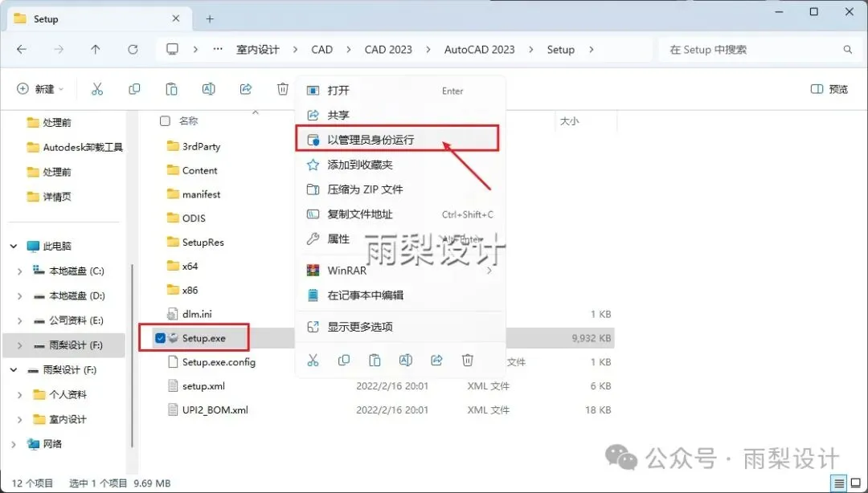The width and height of the screenshot is (868, 493).
Task: Choose Share (共享) in context menu
Action: click(x=400, y=115)
